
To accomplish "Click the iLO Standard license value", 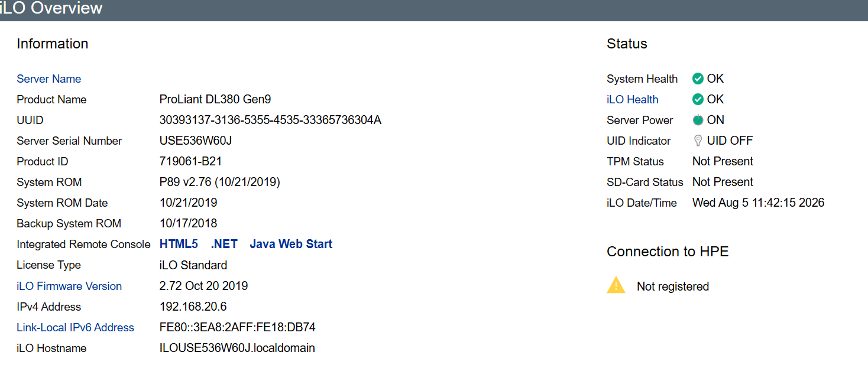I will pyautogui.click(x=193, y=265).
